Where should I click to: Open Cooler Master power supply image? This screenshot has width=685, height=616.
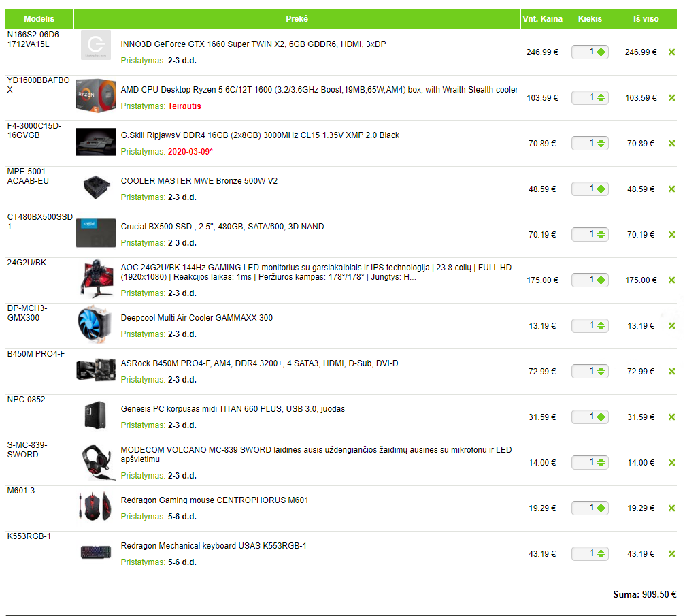click(96, 187)
